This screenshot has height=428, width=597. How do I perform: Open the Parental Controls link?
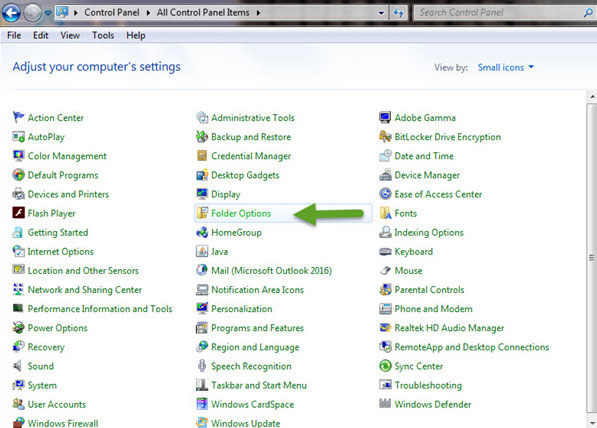429,289
